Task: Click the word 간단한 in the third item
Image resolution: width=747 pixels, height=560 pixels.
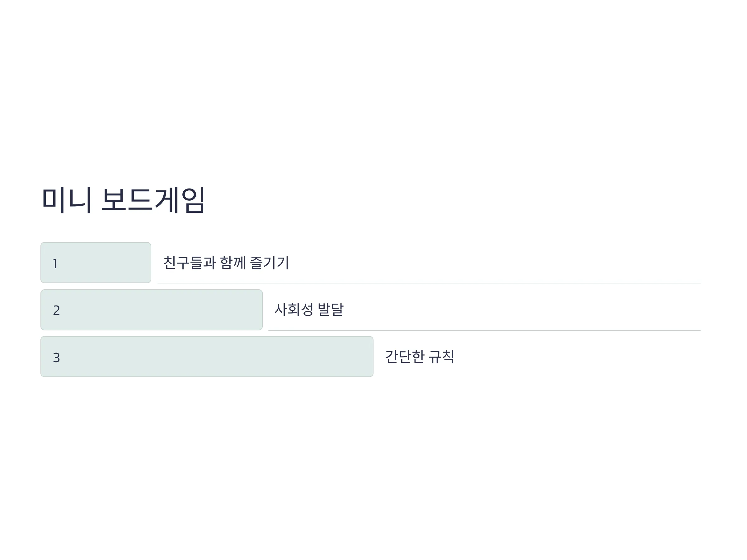Action: (405, 357)
